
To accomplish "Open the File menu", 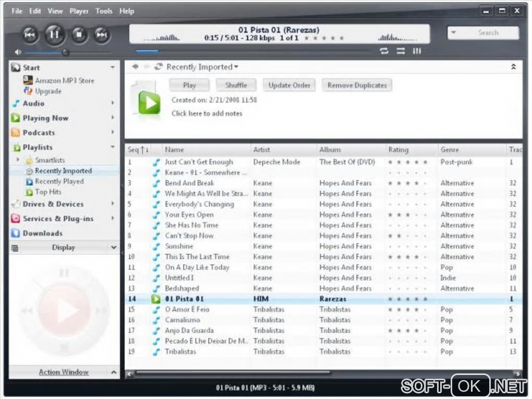I will coord(17,11).
